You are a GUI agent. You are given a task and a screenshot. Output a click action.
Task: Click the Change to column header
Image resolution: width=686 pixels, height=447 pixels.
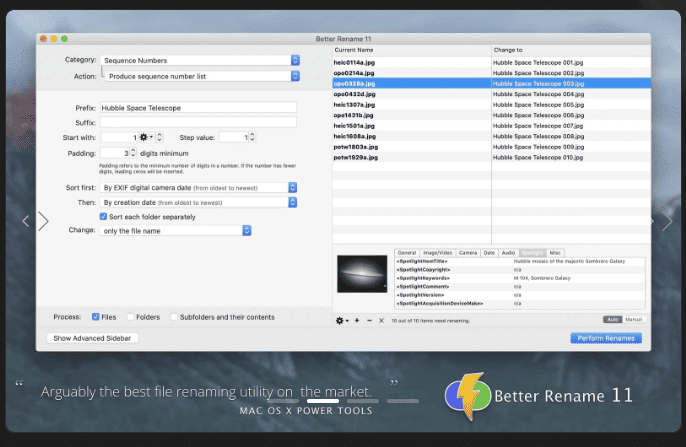point(571,50)
